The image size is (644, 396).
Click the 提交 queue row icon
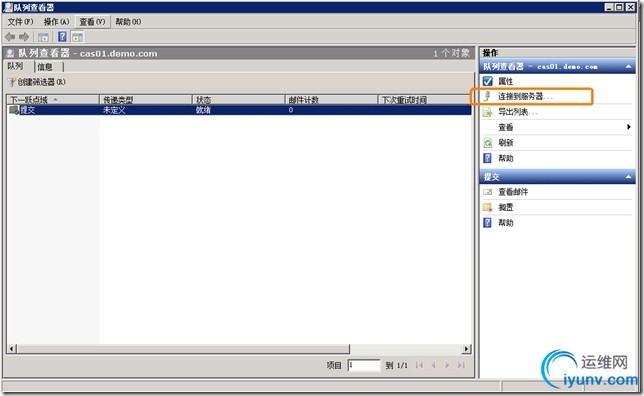click(x=14, y=110)
